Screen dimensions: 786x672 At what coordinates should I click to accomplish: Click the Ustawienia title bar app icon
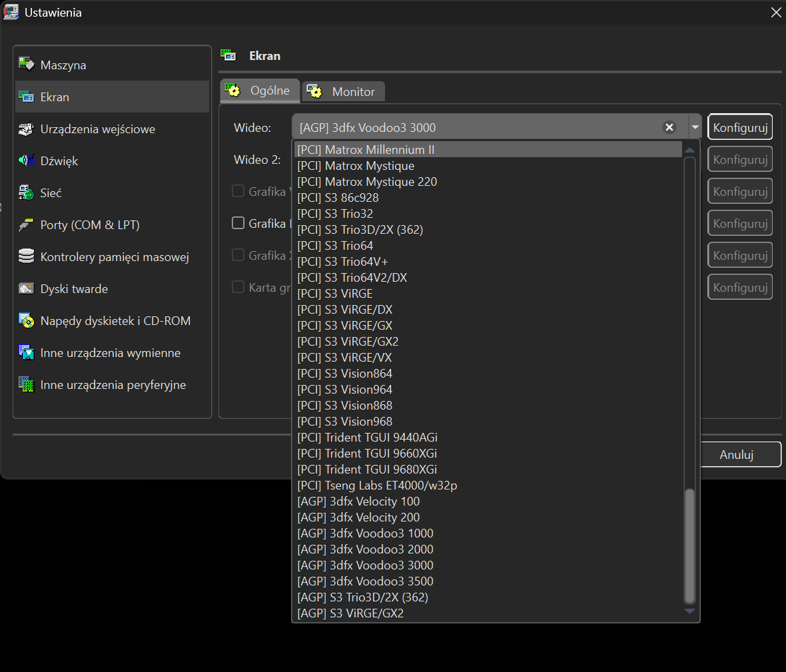(x=11, y=12)
